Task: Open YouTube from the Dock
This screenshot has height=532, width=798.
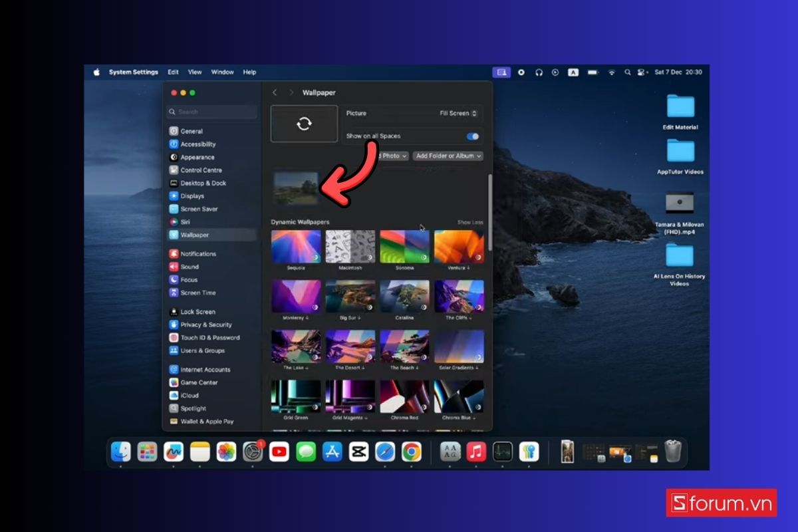Action: [279, 452]
